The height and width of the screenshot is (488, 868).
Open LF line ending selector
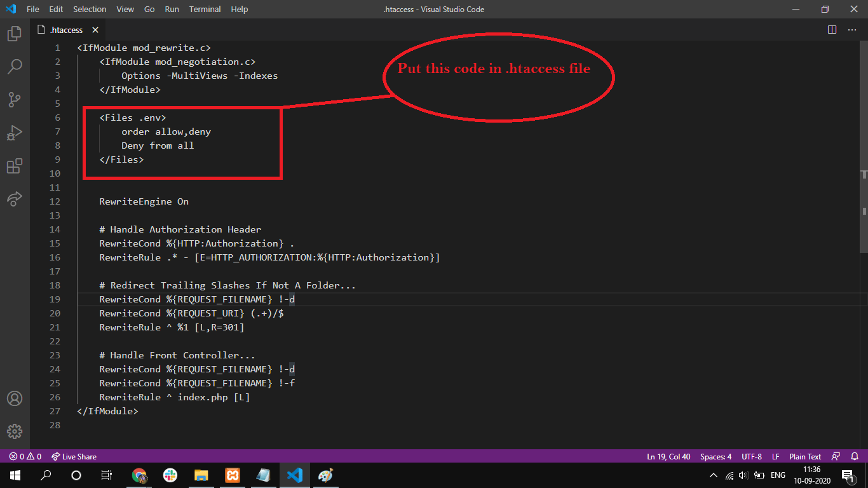pos(775,456)
